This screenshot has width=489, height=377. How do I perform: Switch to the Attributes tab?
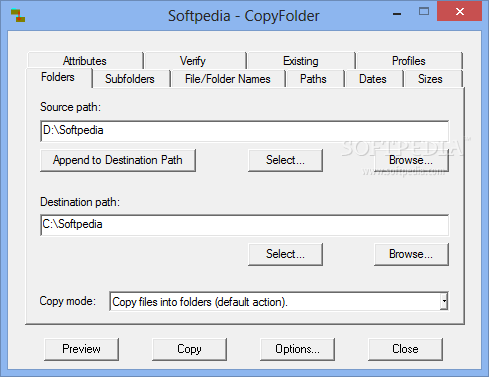[85, 61]
